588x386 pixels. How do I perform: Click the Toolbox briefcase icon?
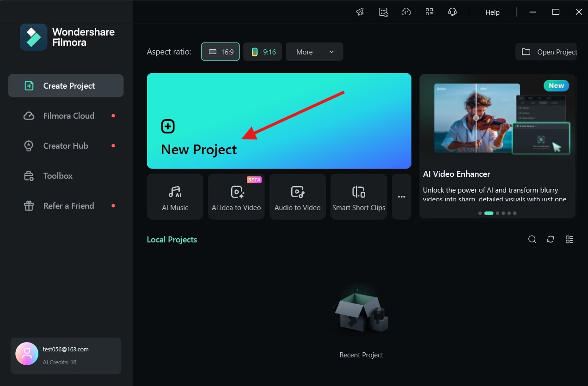(x=29, y=176)
